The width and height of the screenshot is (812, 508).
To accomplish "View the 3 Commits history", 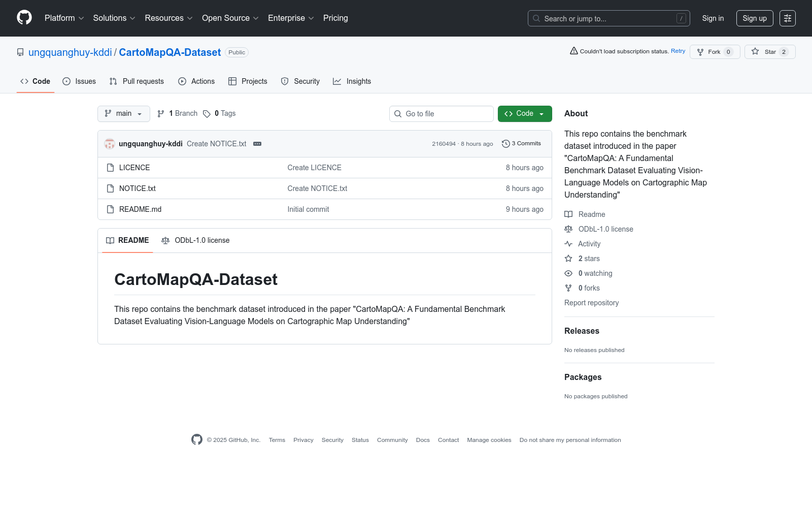I will click(x=521, y=144).
